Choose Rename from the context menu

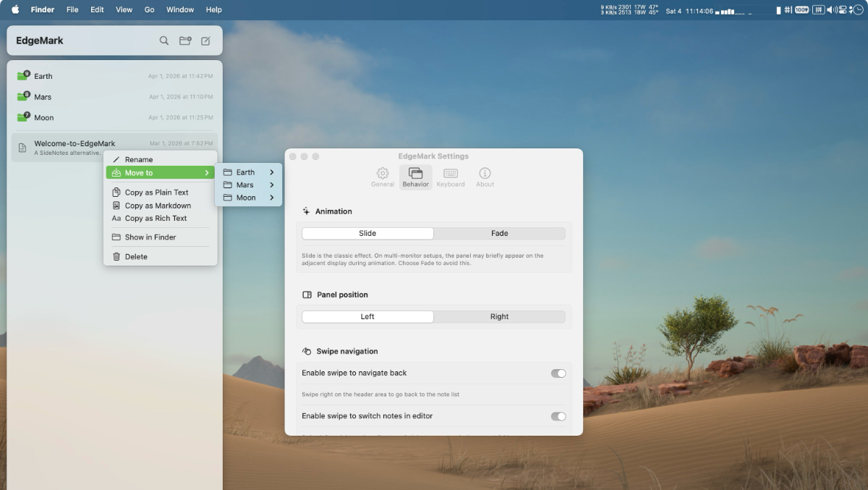pos(139,160)
